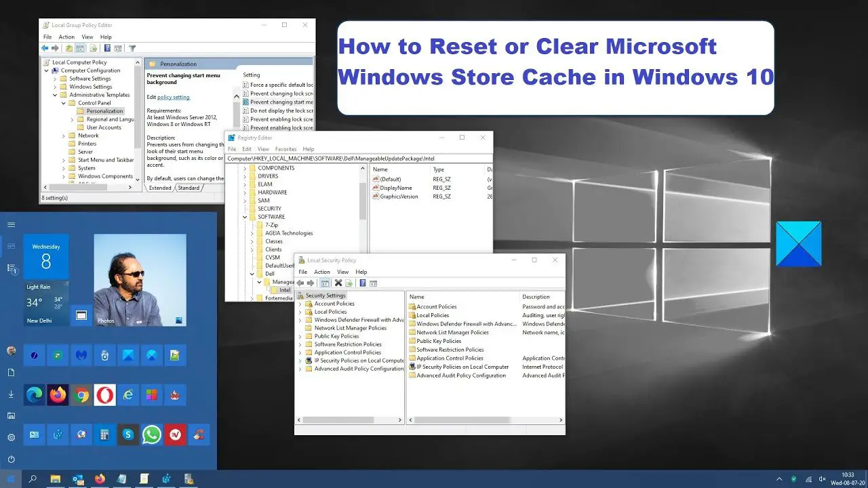868x488 pixels.
Task: Open the Light Rain weather tile
Action: pyautogui.click(x=46, y=304)
